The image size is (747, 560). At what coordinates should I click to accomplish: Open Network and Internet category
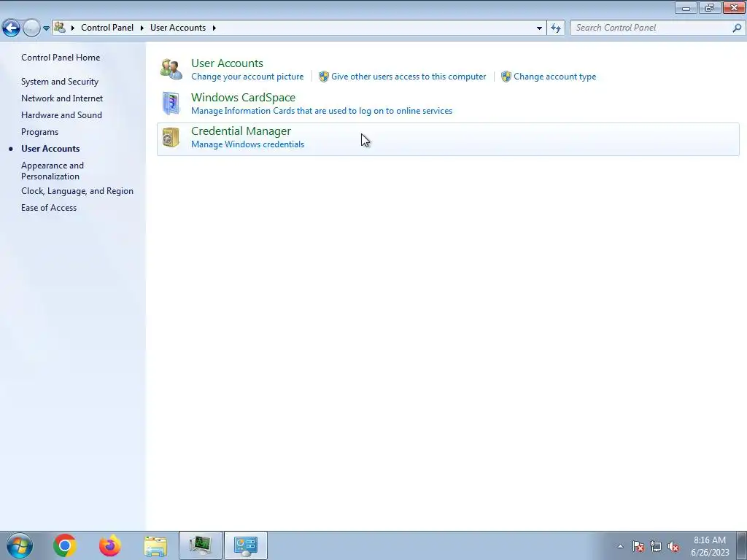point(62,98)
